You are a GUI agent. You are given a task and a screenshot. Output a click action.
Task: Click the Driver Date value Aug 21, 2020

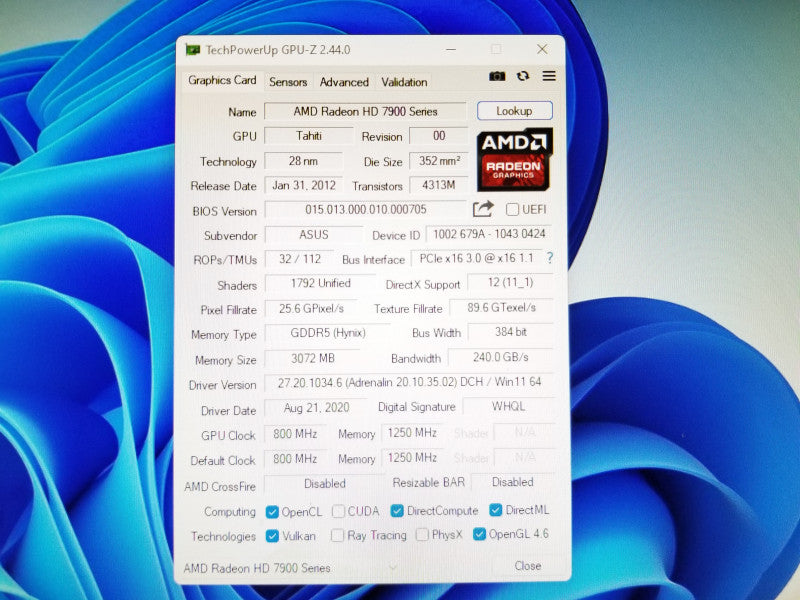(x=316, y=408)
